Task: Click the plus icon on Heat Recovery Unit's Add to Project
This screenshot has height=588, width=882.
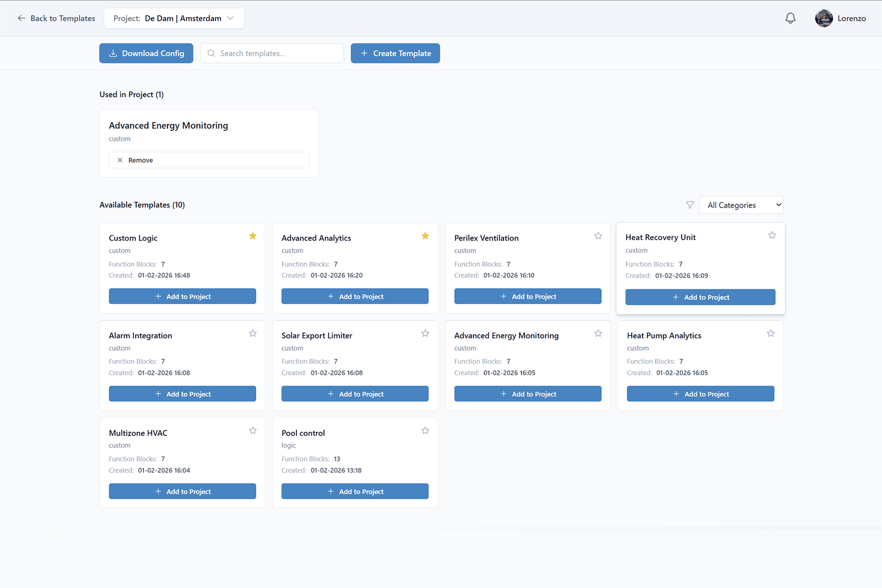Action: tap(676, 297)
